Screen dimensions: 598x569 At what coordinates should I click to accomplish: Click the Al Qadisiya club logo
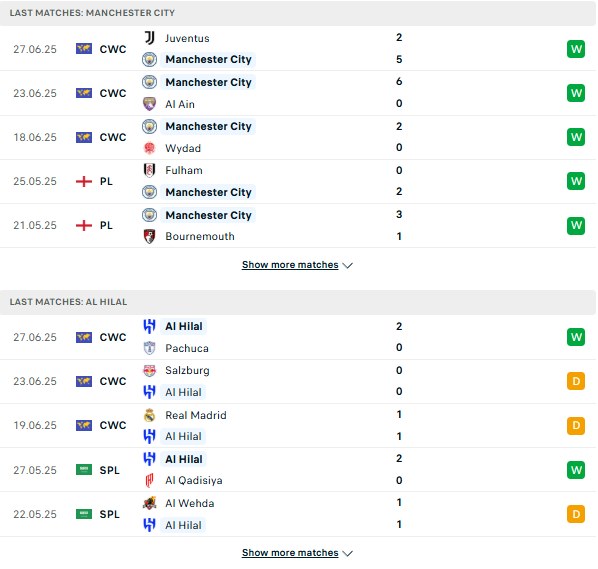point(150,481)
